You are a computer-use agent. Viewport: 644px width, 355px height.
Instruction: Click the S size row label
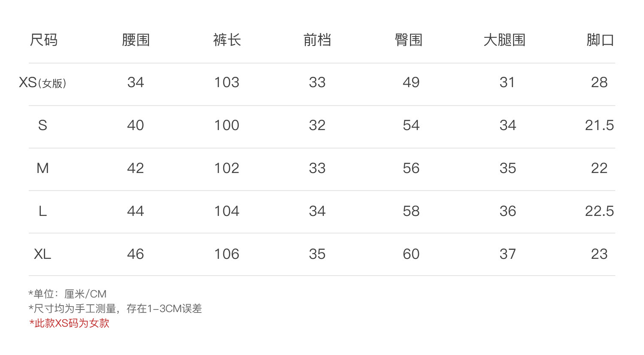click(43, 125)
